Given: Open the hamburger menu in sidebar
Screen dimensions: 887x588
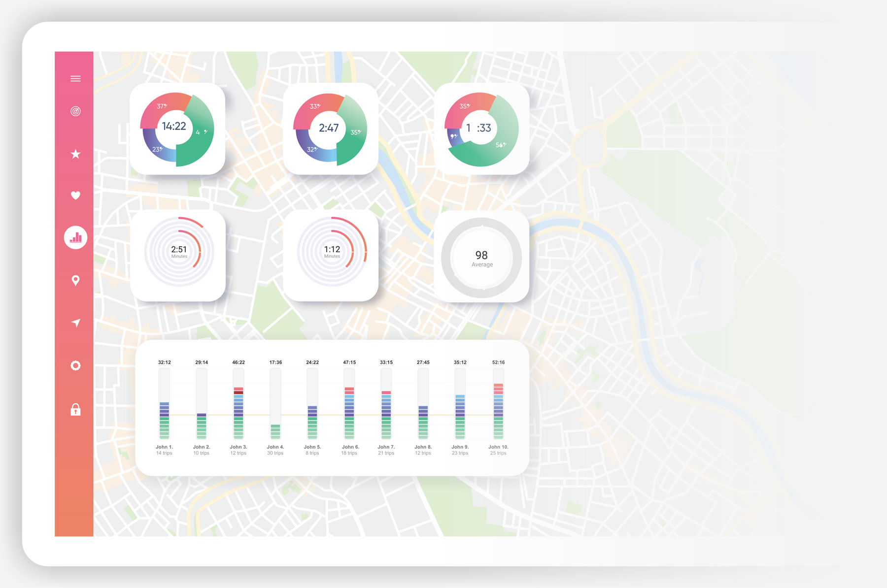Looking at the screenshot, I should [75, 79].
